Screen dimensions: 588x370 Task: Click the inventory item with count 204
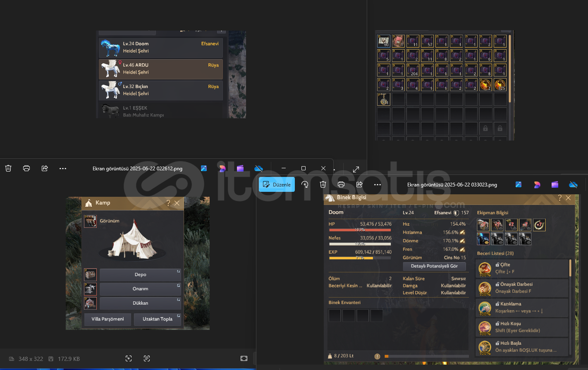coord(413,70)
